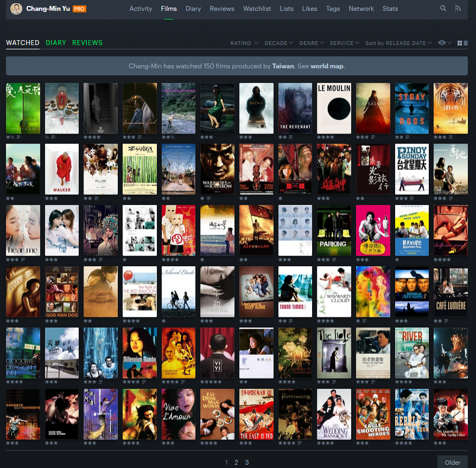Go to page 2 of results
476x468 pixels.
point(236,463)
